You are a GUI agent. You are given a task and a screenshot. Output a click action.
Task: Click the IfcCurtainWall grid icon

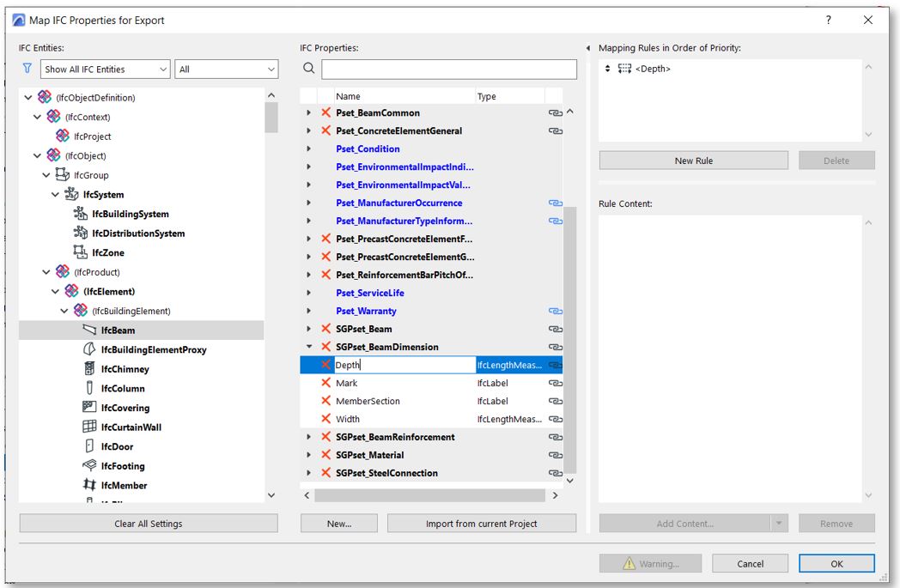[88, 427]
